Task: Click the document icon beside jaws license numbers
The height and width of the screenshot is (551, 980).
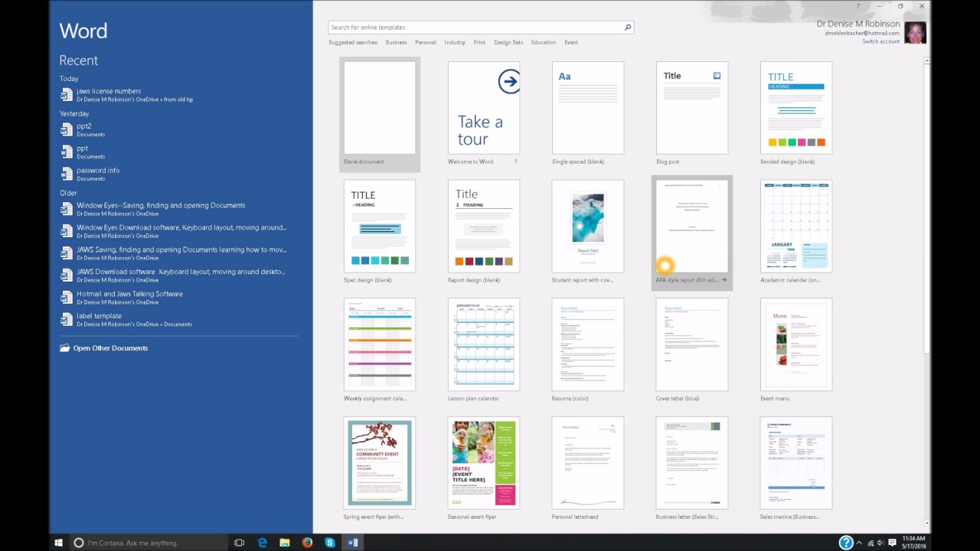Action: click(x=67, y=95)
